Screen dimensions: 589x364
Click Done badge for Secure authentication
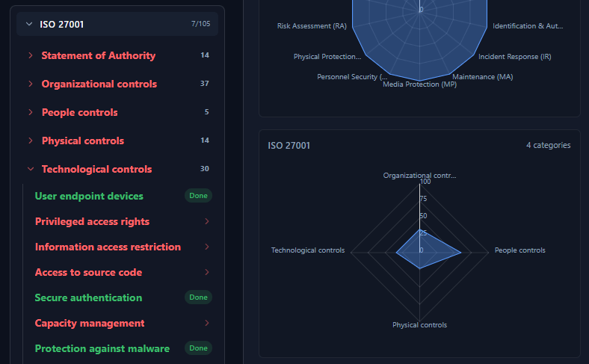click(198, 297)
